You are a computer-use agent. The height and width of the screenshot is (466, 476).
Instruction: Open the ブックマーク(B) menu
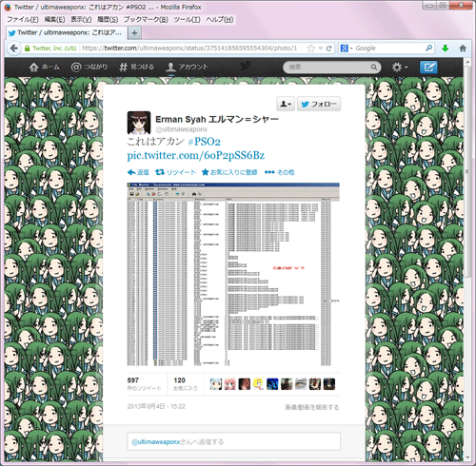point(146,20)
